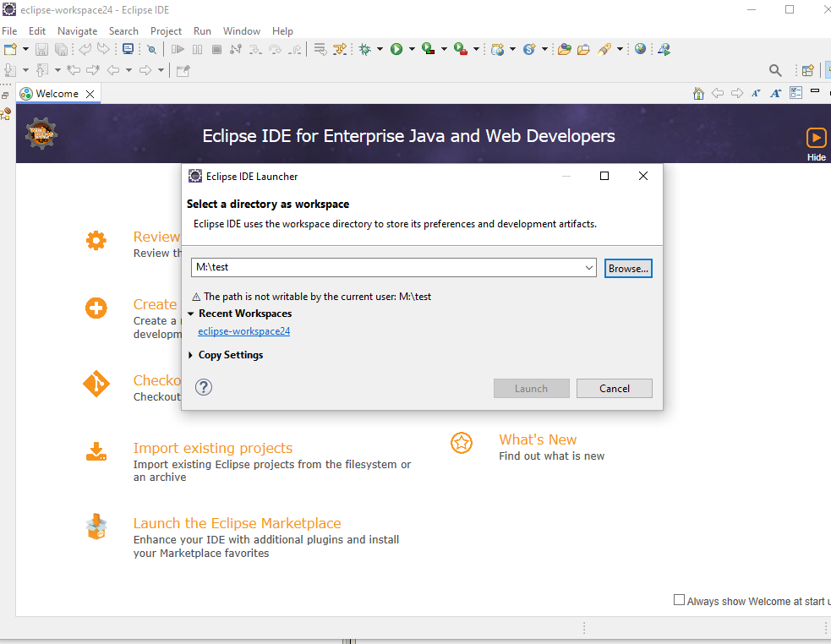This screenshot has height=644, width=831.
Task: Click the Browse... button
Action: [628, 268]
